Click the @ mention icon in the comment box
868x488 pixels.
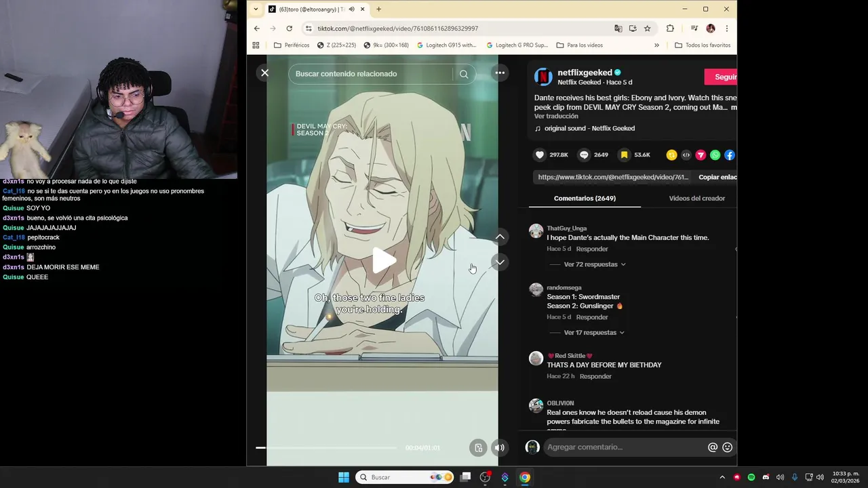click(x=713, y=447)
